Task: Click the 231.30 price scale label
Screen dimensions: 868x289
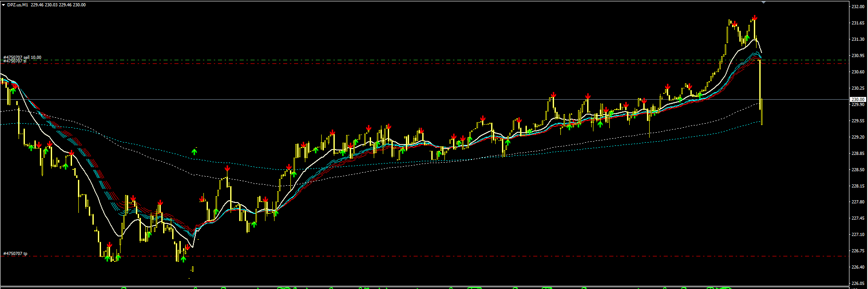Action: 858,39
